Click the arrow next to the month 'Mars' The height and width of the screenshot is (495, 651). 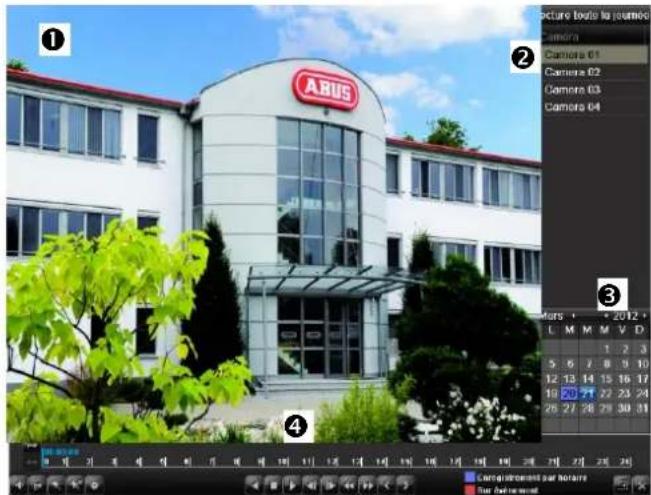574,316
